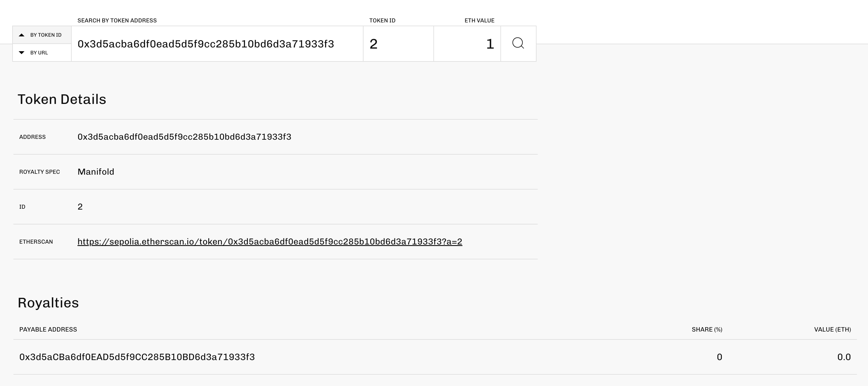Screen dimensions: 868x386
Task: Focus the token address search field
Action: click(x=217, y=44)
